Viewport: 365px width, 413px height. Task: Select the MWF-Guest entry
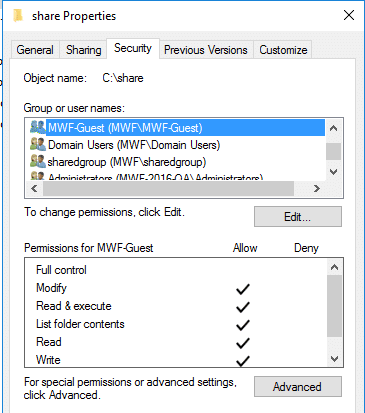point(185,128)
